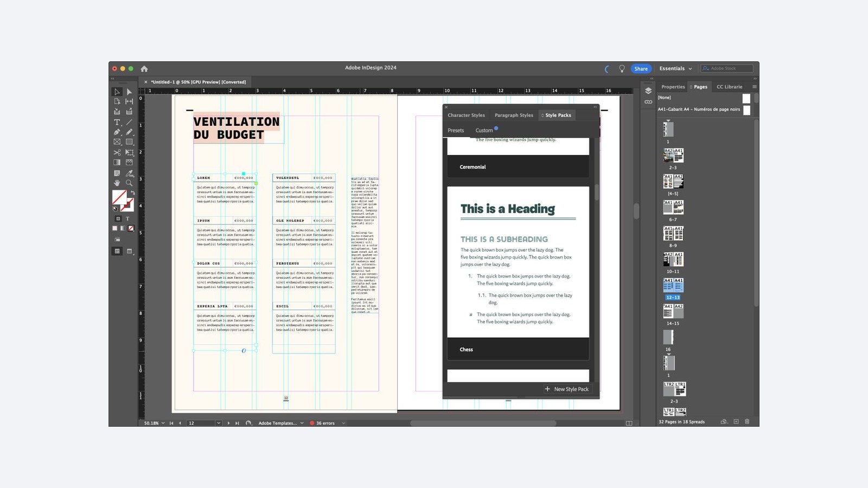This screenshot has width=868, height=488.
Task: Open the Links panel icon
Action: (648, 102)
